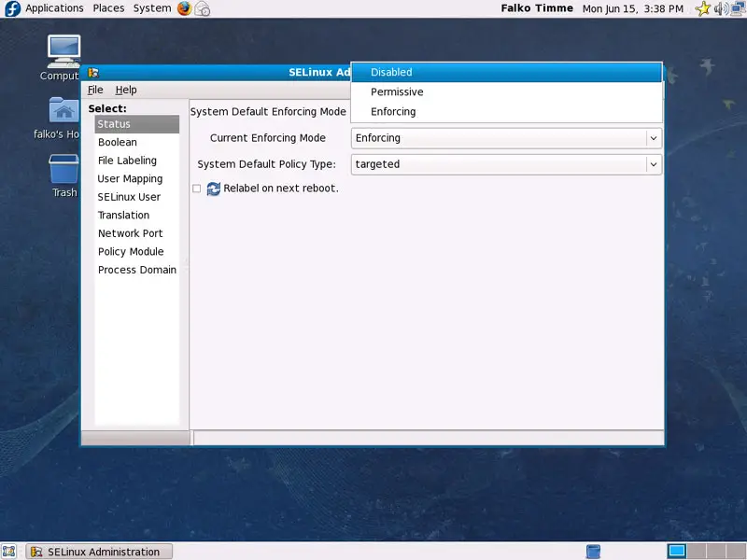Click the clock showing Mon Jun 15

tap(633, 8)
